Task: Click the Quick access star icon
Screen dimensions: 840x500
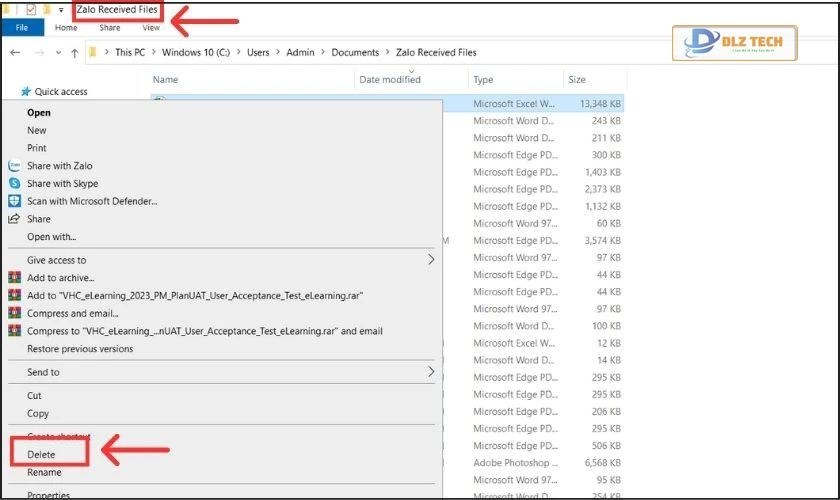Action: [26, 92]
